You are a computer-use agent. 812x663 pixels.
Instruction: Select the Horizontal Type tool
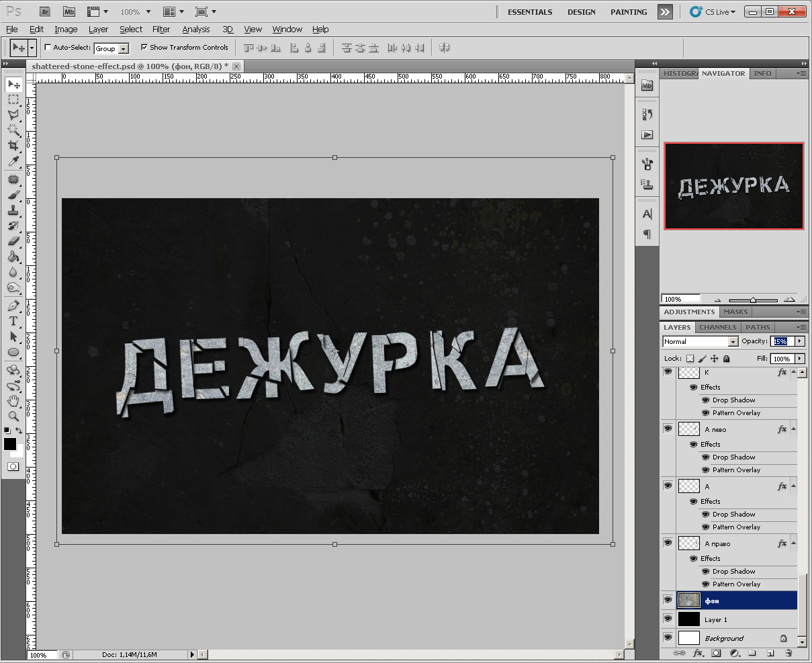(x=13, y=321)
